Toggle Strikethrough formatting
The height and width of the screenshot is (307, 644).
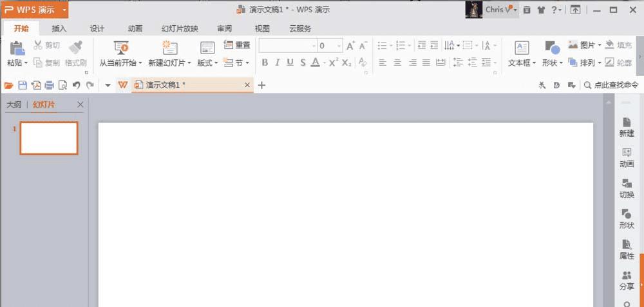pos(303,63)
